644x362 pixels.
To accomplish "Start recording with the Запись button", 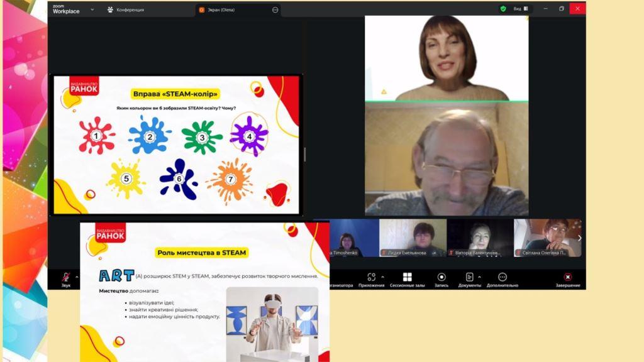I will (x=441, y=277).
